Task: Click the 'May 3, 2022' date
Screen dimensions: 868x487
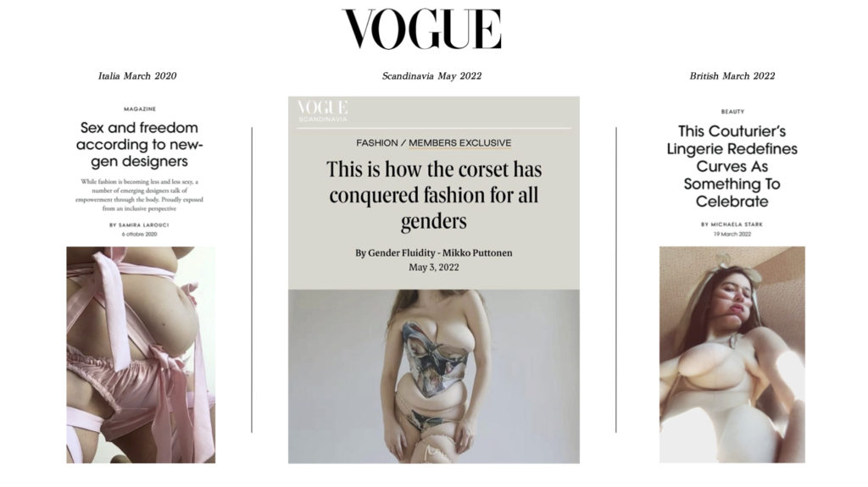Action: (433, 268)
